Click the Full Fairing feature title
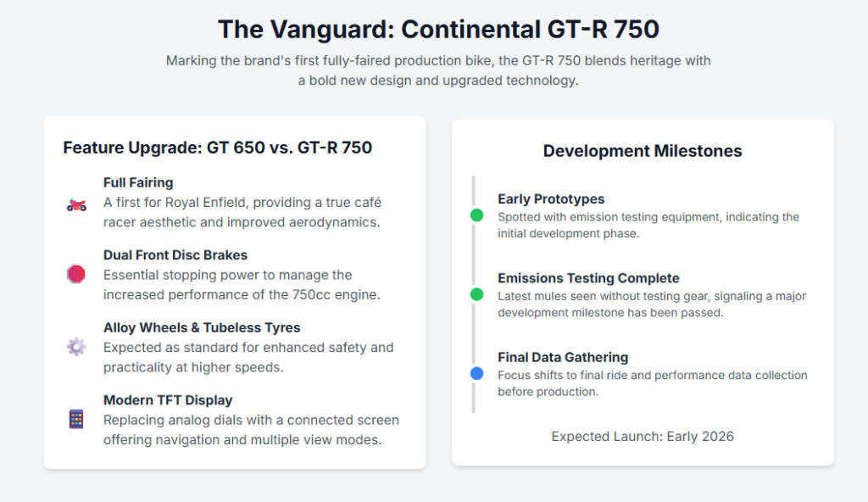 point(138,182)
